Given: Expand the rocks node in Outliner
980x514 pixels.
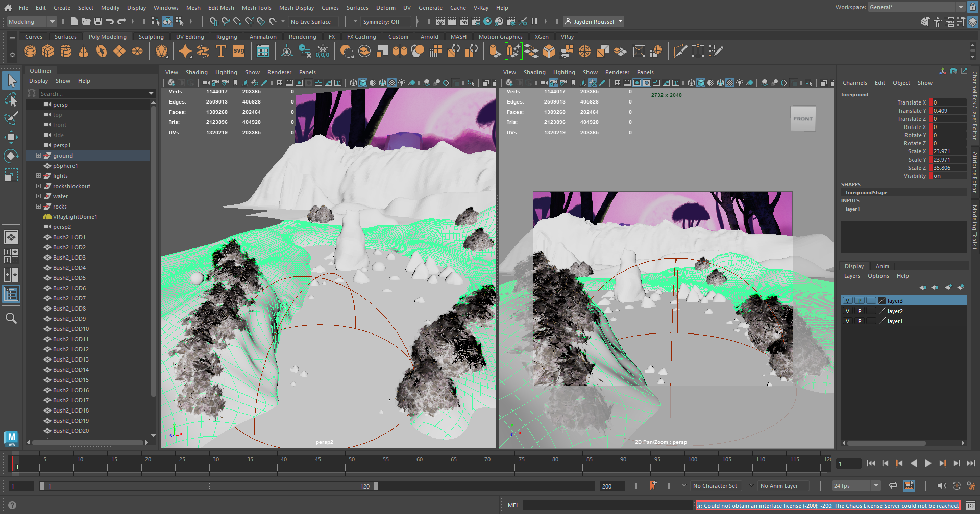Looking at the screenshot, I should pos(38,207).
